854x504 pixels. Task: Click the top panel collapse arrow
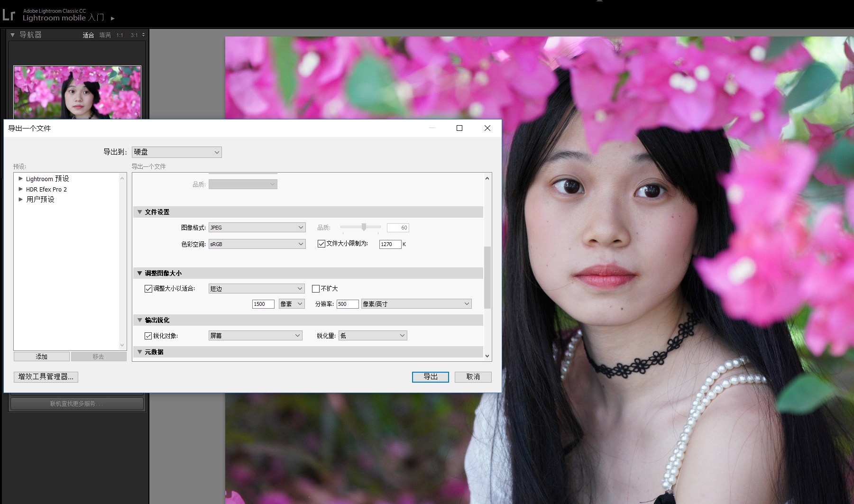coord(599,1)
